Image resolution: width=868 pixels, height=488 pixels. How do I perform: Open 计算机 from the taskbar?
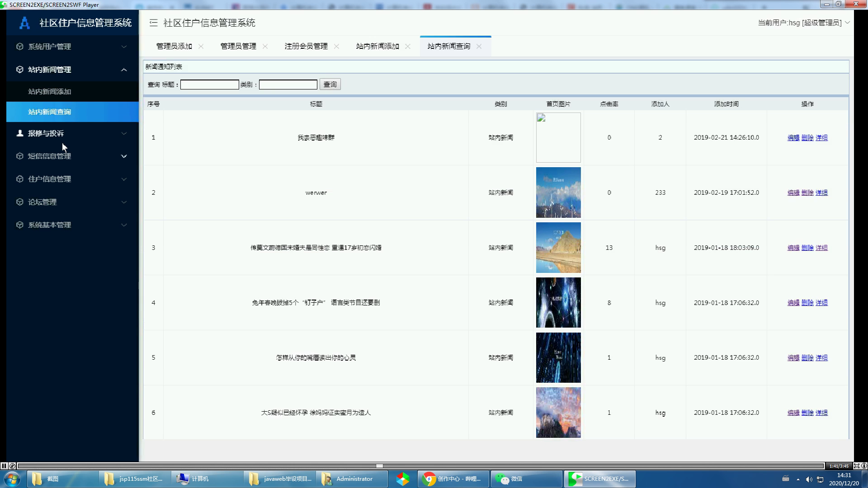[x=207, y=479]
